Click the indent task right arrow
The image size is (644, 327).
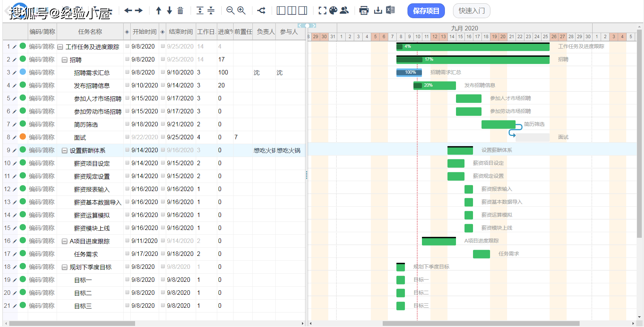click(x=139, y=11)
